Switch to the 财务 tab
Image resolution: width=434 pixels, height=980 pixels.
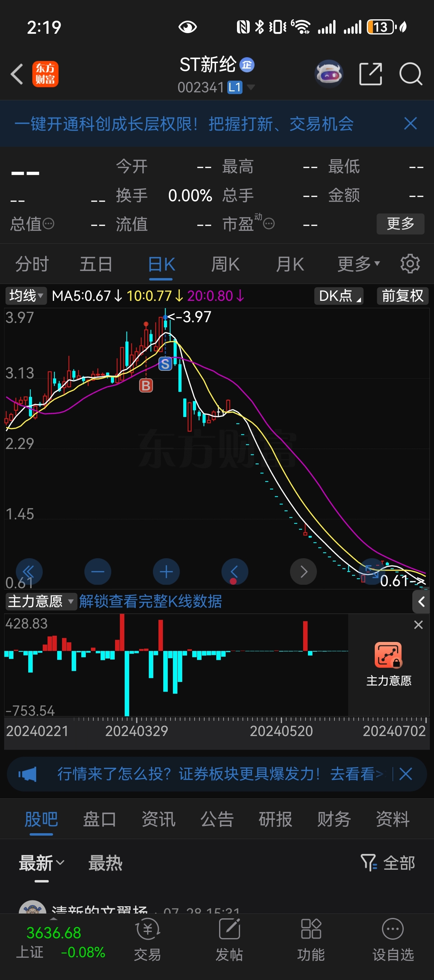pos(334,819)
